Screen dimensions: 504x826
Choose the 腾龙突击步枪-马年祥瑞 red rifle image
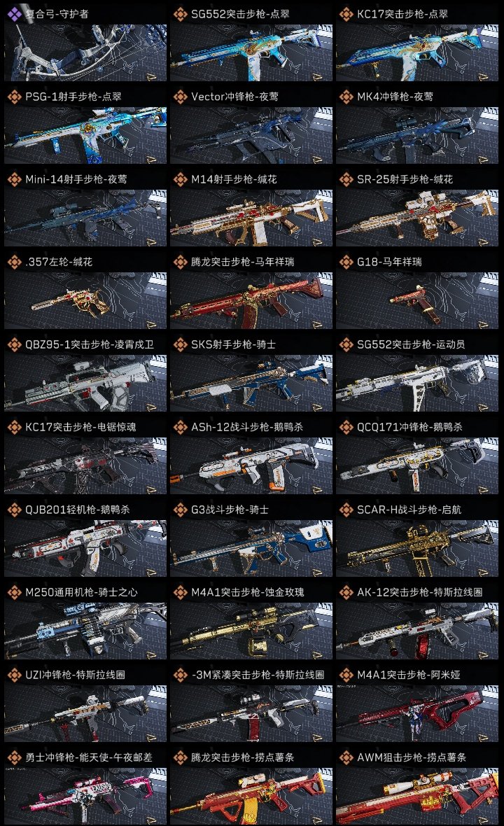(x=251, y=300)
